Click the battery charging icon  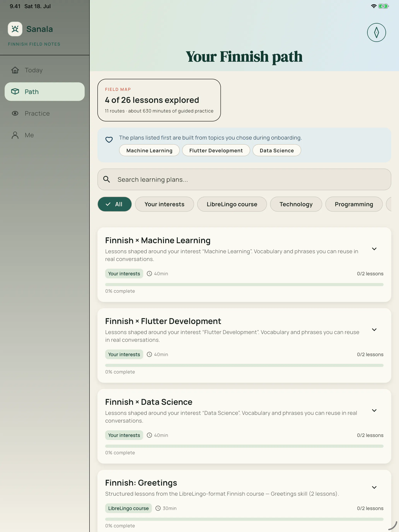pyautogui.click(x=383, y=6)
